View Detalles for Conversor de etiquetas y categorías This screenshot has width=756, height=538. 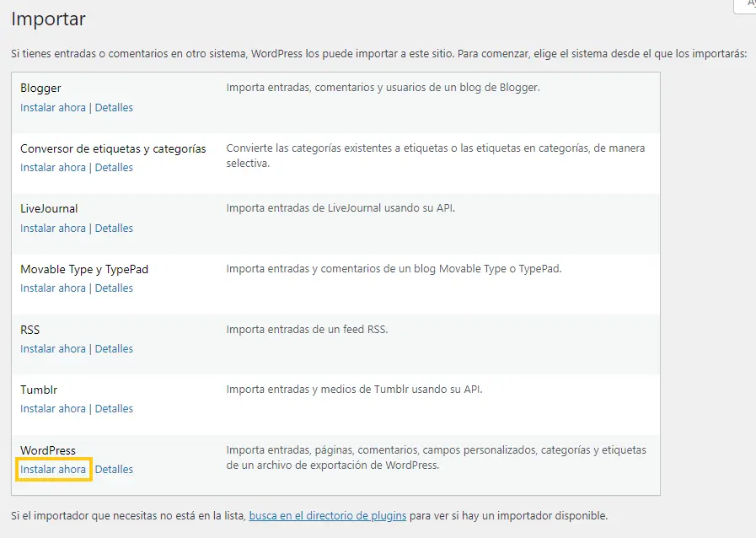[x=114, y=168]
